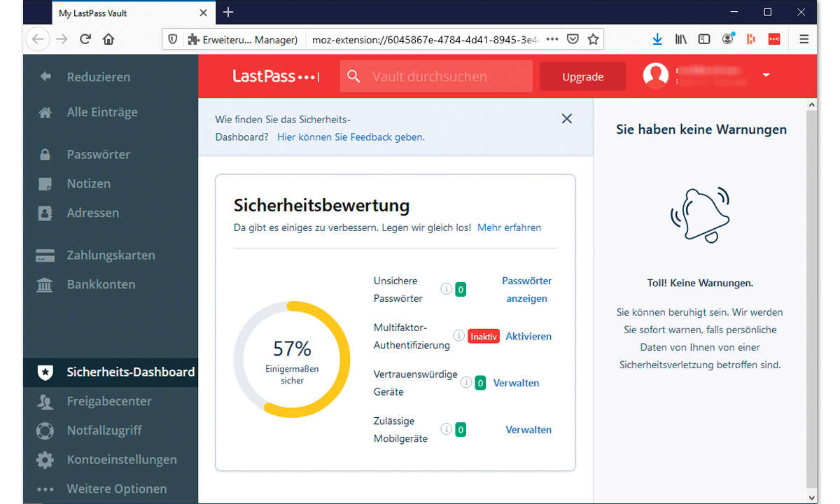Screen dimensions: 840x504
Task: Open the Zahlungskarten section
Action: pyautogui.click(x=111, y=255)
